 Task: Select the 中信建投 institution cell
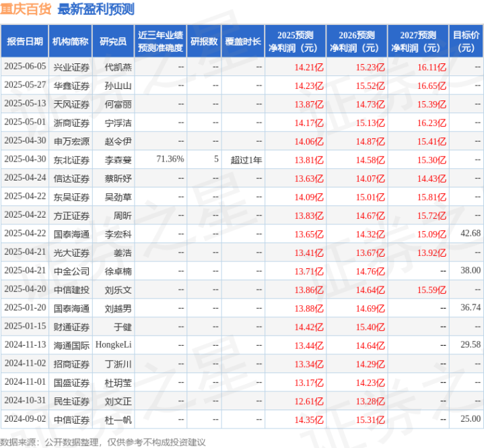click(x=71, y=290)
